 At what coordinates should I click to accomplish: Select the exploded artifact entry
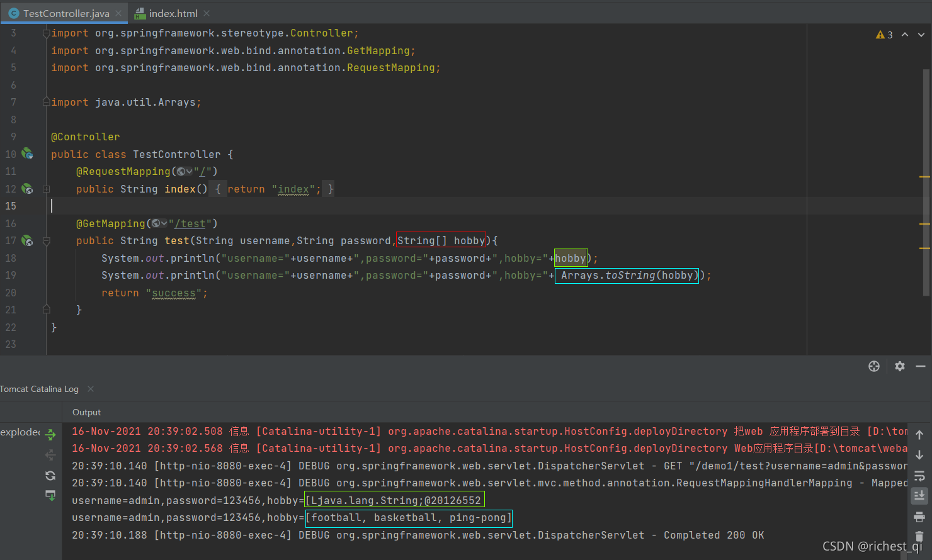point(20,432)
